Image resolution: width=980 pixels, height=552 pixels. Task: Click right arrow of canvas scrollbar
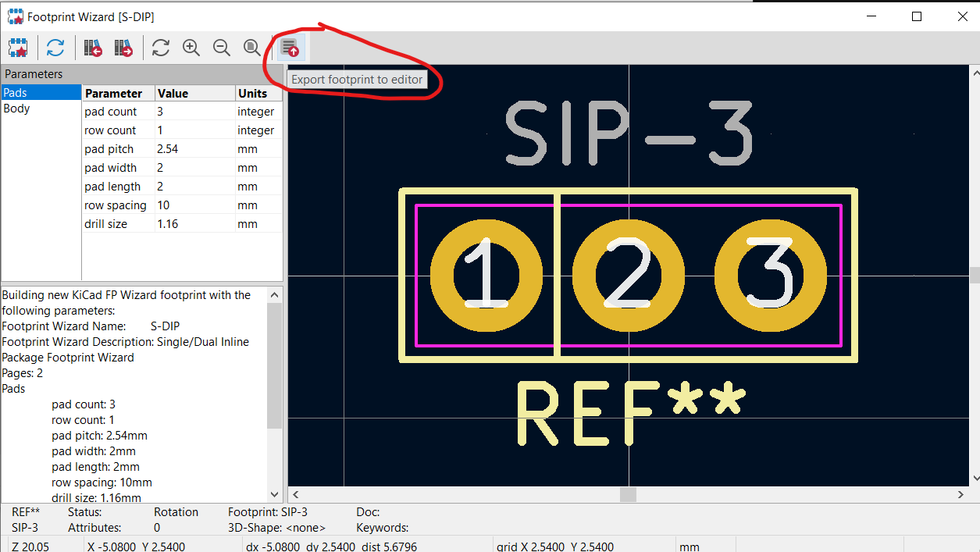tap(960, 494)
